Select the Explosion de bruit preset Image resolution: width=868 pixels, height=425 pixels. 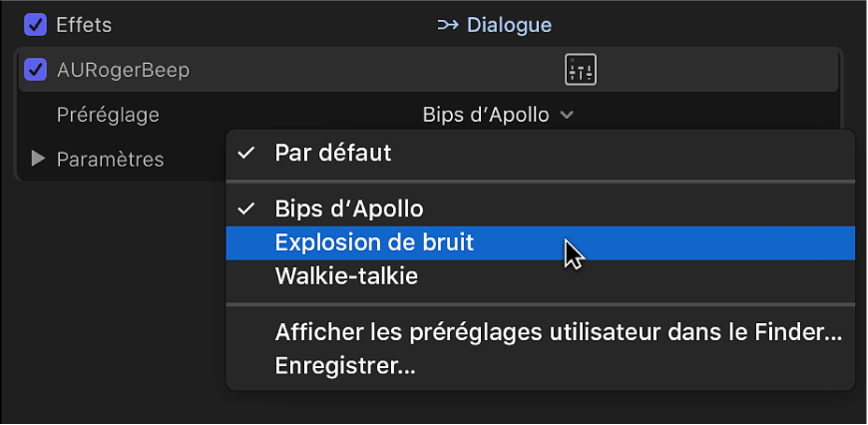click(374, 242)
